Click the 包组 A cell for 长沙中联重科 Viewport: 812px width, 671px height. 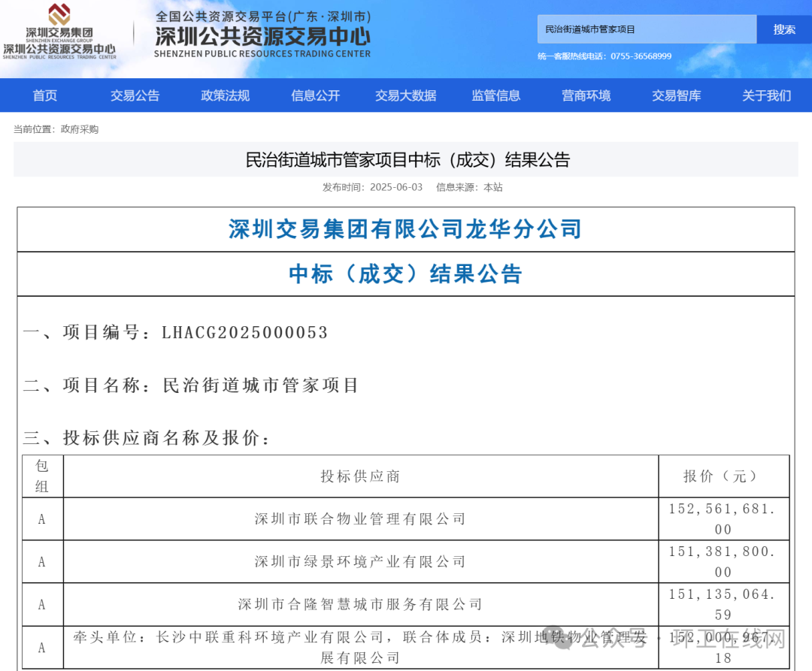42,648
